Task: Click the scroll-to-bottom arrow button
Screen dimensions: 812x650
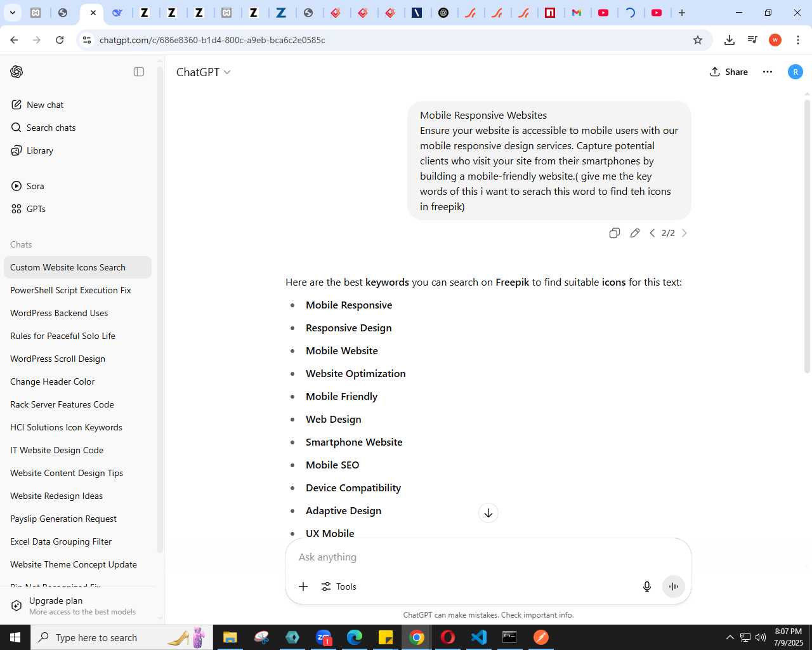Action: click(488, 513)
